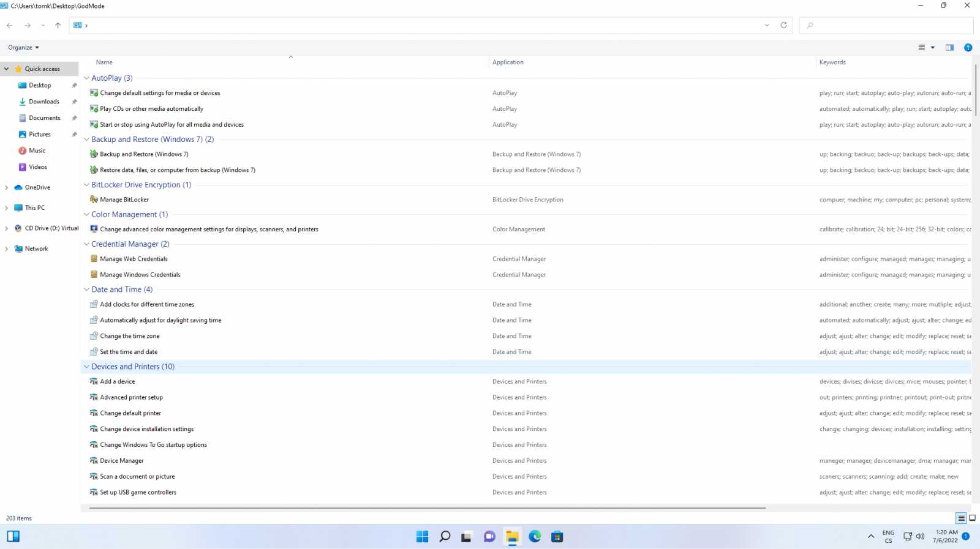Sort by the Name column header

pos(104,62)
